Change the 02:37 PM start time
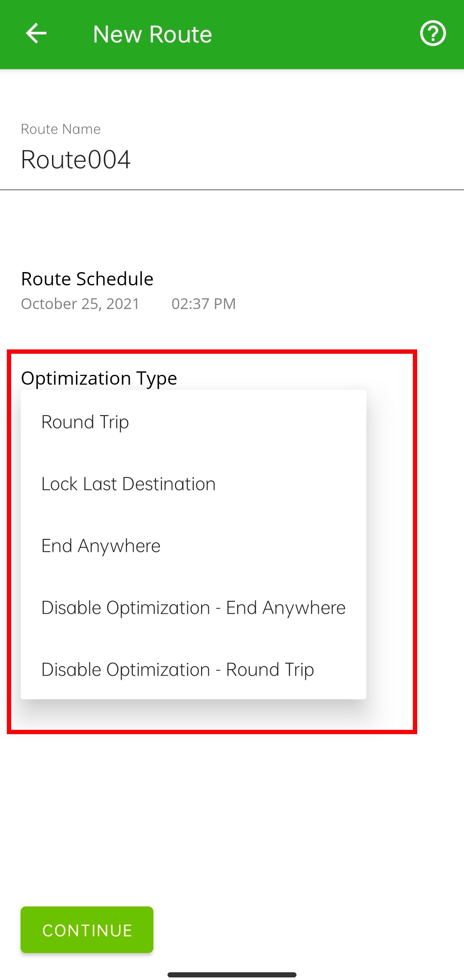 pos(204,303)
